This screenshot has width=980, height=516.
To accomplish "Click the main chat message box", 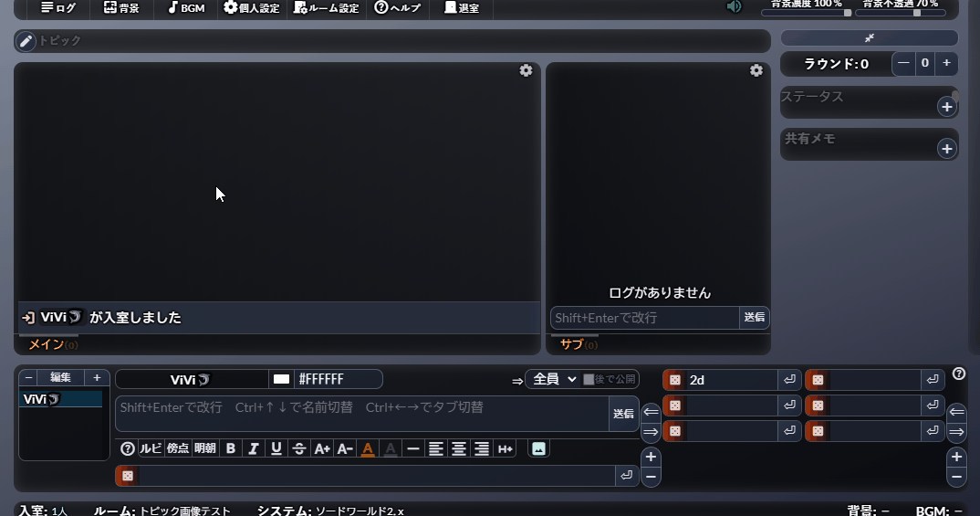I will click(362, 414).
